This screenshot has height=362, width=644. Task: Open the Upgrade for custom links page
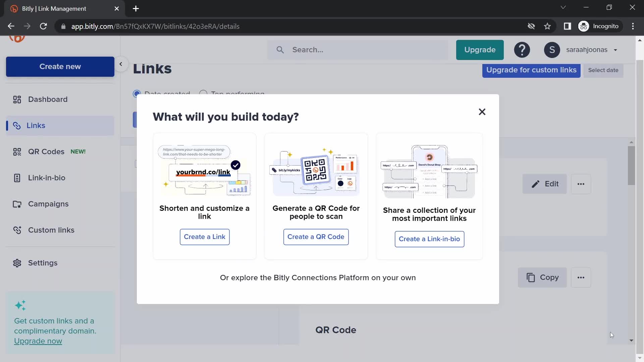pyautogui.click(x=531, y=70)
